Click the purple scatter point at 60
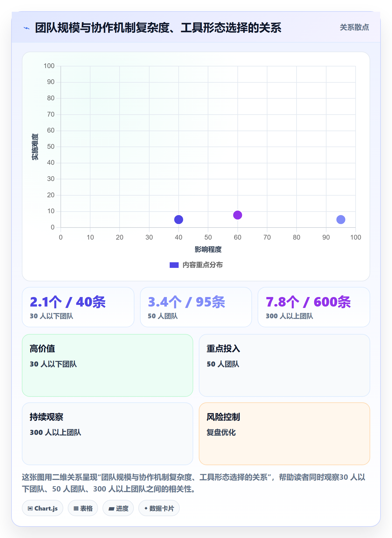This screenshot has height=538, width=392. tap(237, 215)
